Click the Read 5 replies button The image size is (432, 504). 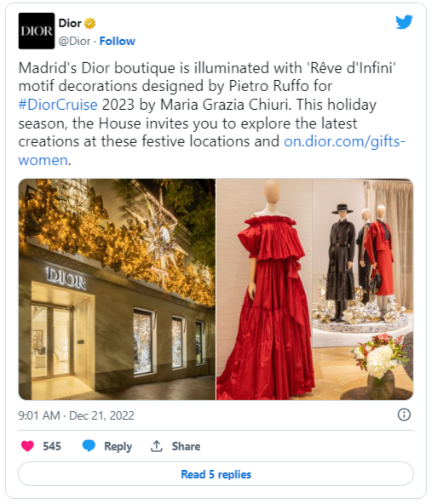[x=216, y=474]
